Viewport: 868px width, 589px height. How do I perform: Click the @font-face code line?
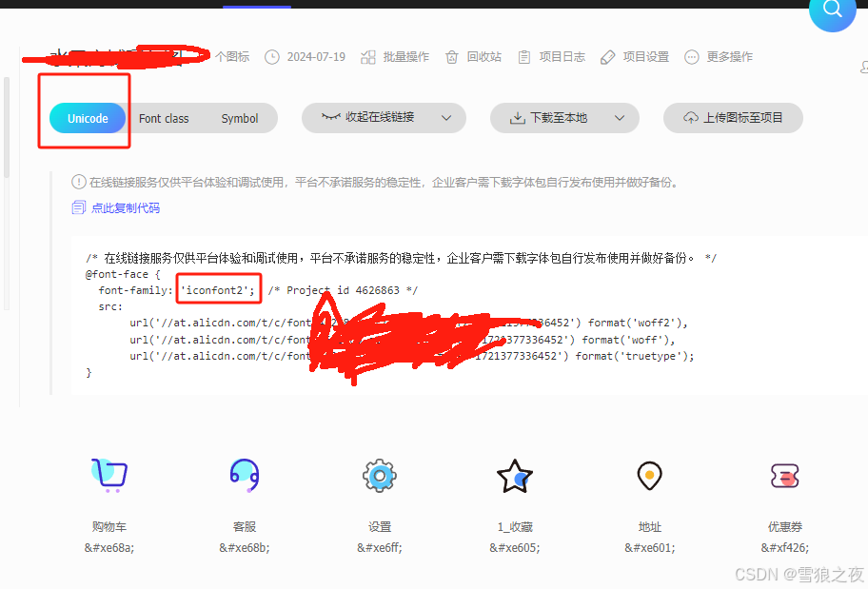click(123, 274)
